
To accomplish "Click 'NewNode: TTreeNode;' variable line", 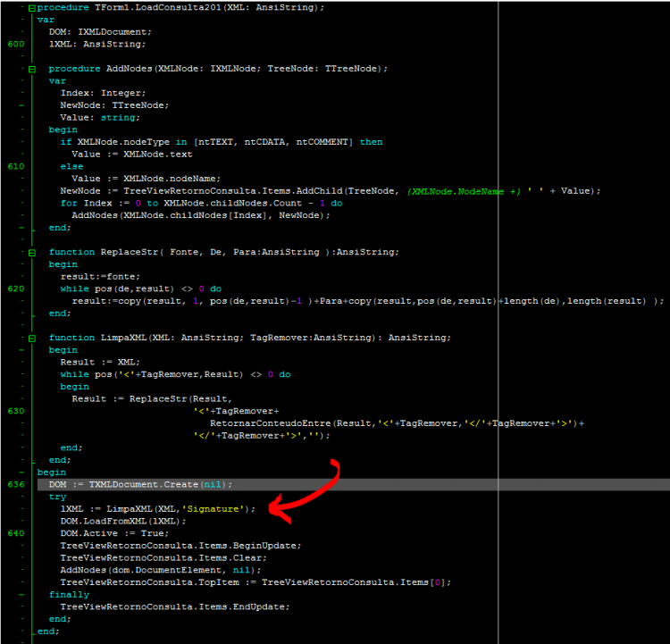I will (x=114, y=105).
